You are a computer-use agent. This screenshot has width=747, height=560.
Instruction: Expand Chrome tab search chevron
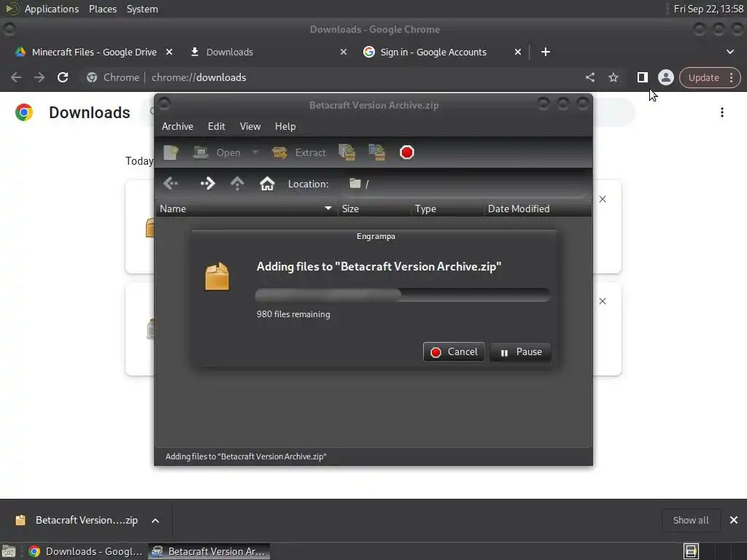click(x=729, y=52)
